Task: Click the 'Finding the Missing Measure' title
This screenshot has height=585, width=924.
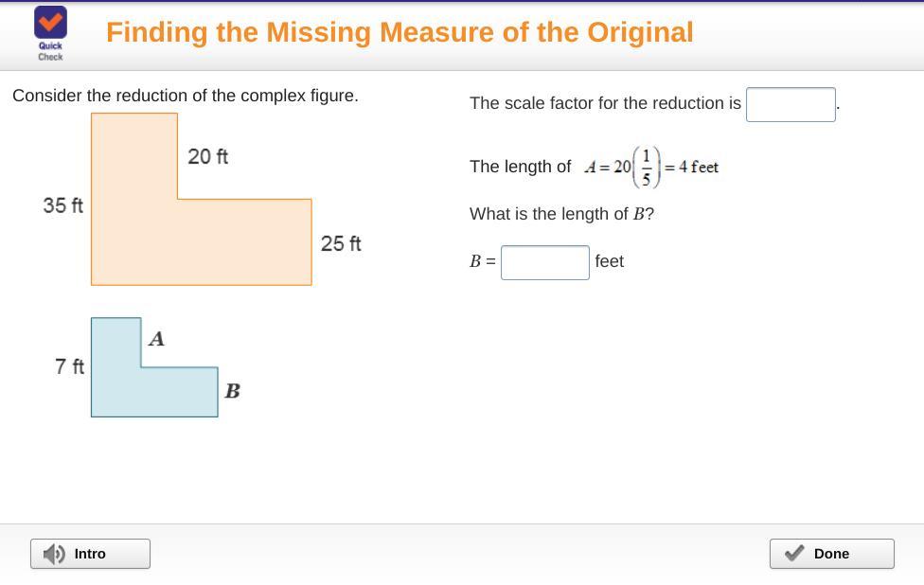Action: tap(400, 32)
